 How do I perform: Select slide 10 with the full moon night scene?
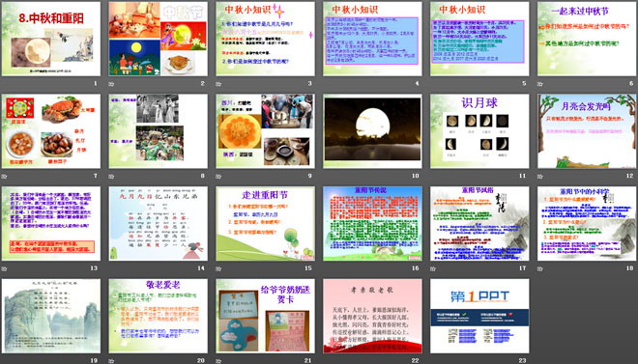pyautogui.click(x=372, y=131)
